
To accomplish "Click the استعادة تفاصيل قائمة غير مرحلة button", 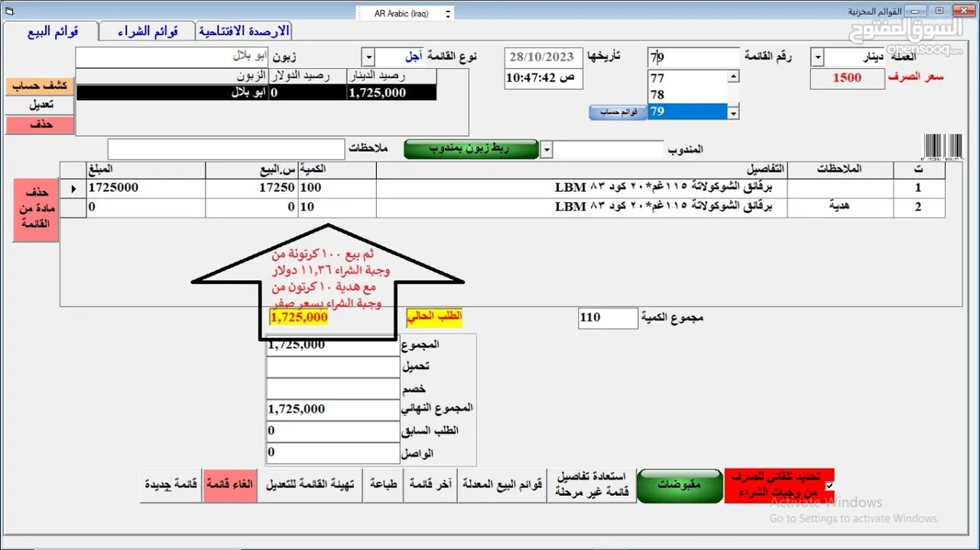I will click(x=591, y=485).
